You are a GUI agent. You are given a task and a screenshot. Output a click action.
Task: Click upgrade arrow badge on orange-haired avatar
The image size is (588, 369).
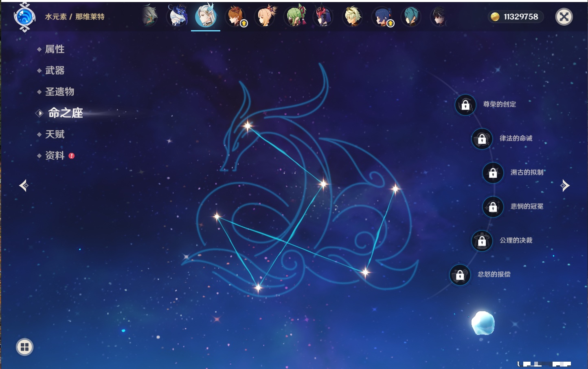click(244, 24)
